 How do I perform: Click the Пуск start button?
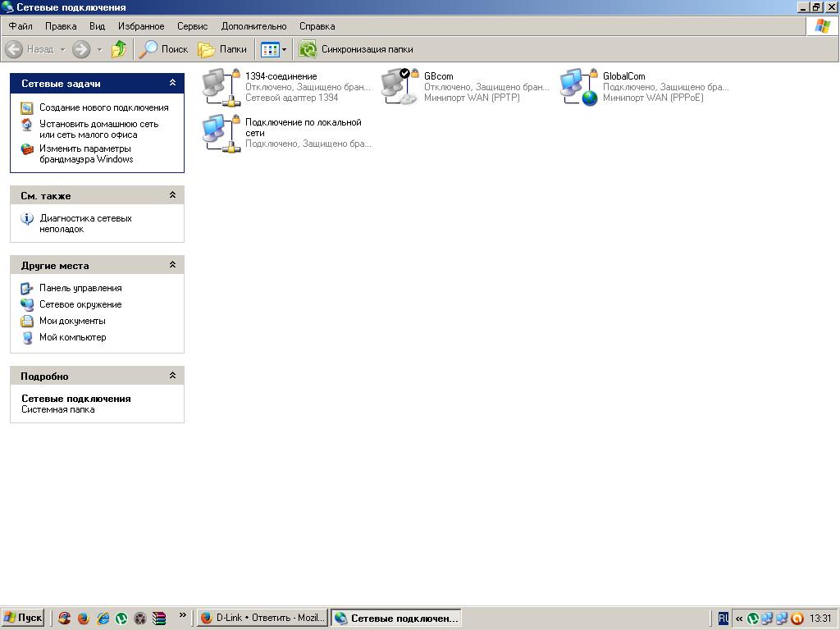pyautogui.click(x=22, y=618)
